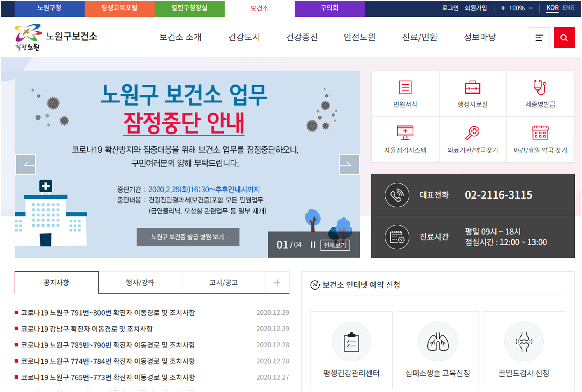
Task: Click the 제증명발급 stethoscope icon
Action: (x=540, y=87)
